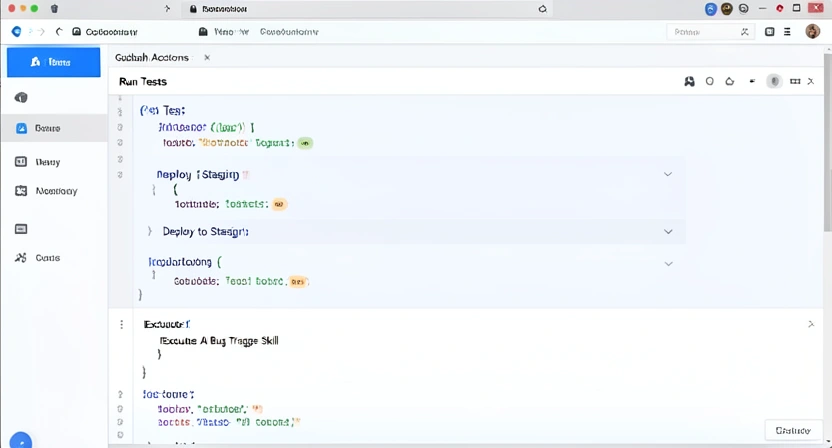Screen dimensions: 832x448
Task: Click the vertical scrollbar on the right edge
Action: pos(828,143)
